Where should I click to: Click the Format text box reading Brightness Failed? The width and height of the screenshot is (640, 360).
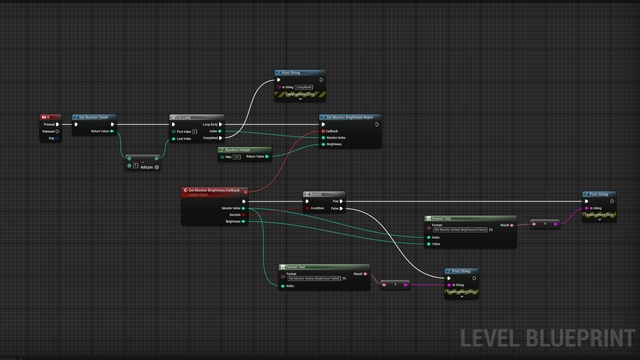314,278
